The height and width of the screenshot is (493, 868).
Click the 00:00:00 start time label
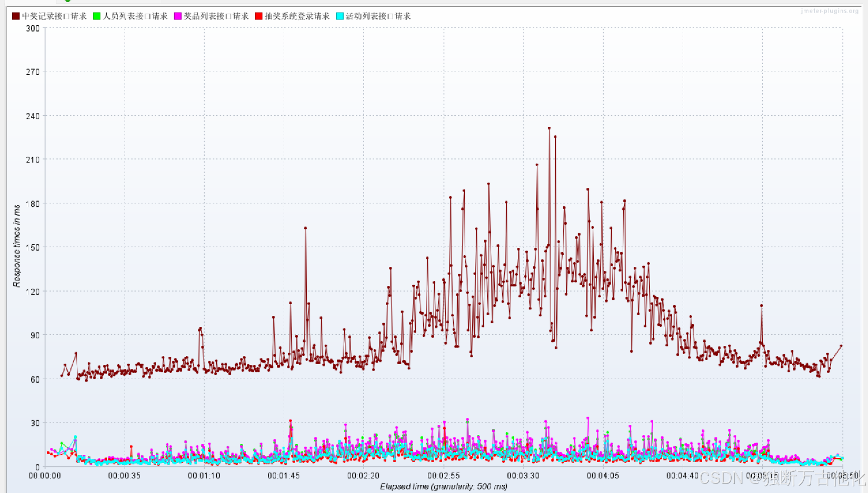[x=45, y=476]
